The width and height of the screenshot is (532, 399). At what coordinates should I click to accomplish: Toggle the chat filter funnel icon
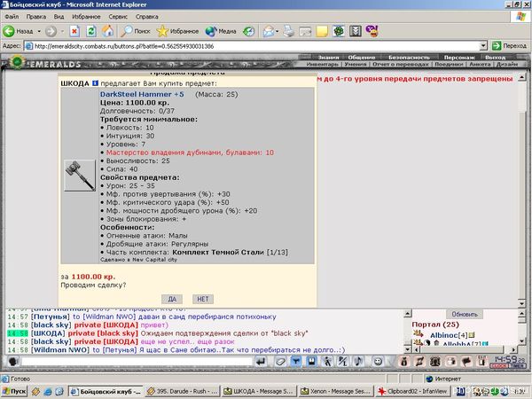[296, 362]
